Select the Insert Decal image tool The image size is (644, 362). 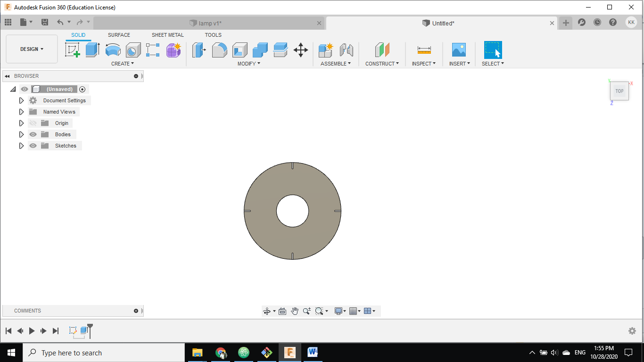[458, 49]
